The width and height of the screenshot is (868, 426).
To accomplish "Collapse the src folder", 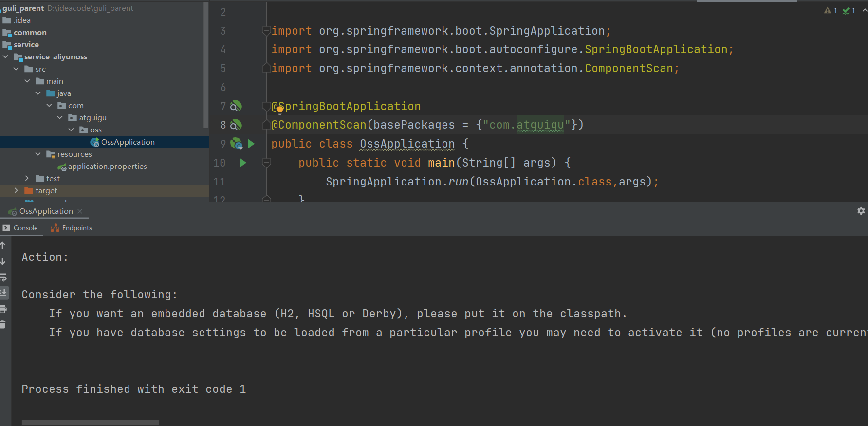I will pyautogui.click(x=16, y=69).
